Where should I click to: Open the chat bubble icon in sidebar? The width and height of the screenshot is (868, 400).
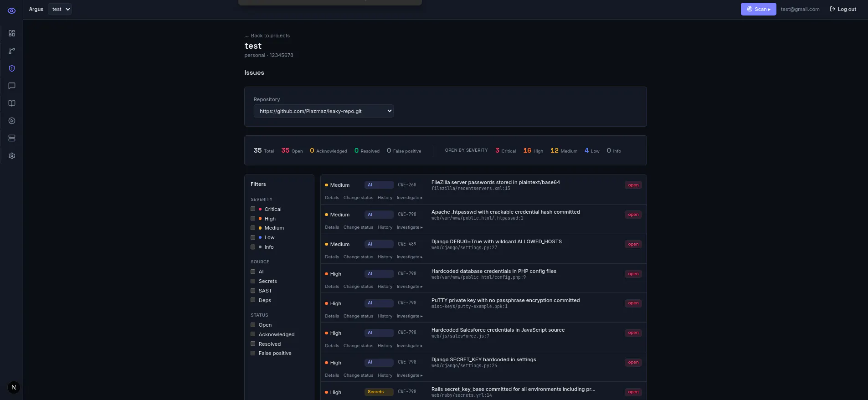tap(12, 86)
